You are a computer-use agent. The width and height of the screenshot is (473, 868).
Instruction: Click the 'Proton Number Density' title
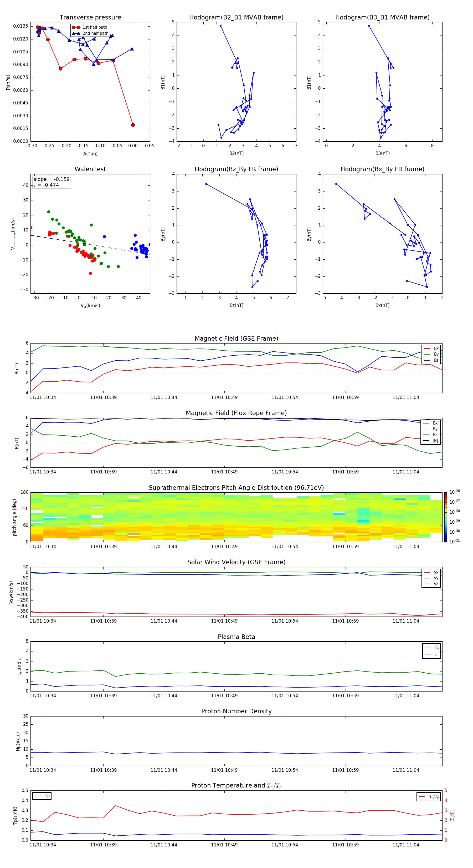(x=236, y=711)
